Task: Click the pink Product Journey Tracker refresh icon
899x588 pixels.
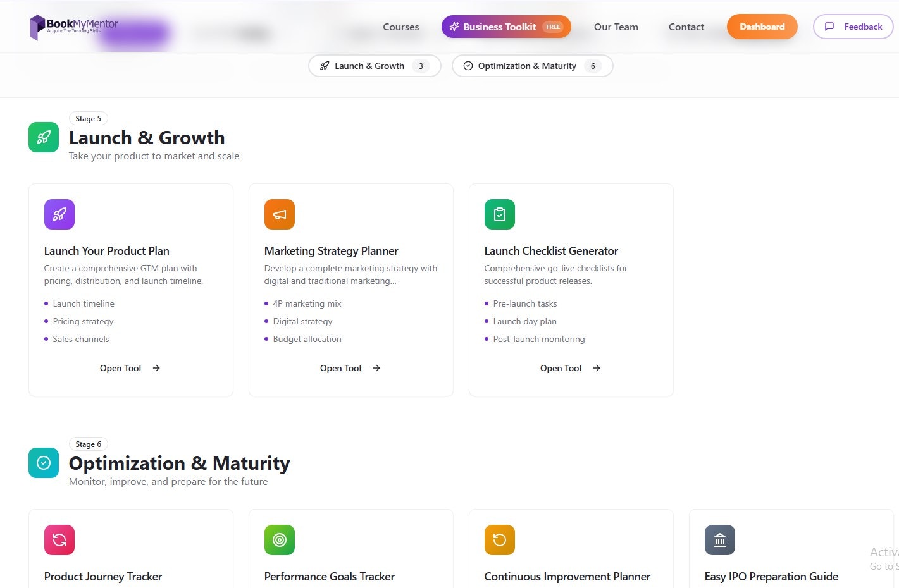Action: tap(59, 540)
